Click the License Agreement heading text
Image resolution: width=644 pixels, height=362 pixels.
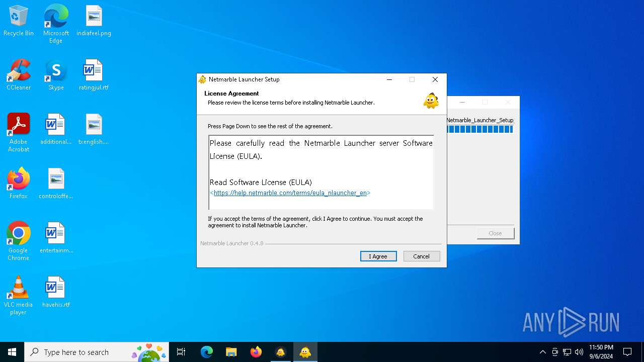tap(231, 94)
